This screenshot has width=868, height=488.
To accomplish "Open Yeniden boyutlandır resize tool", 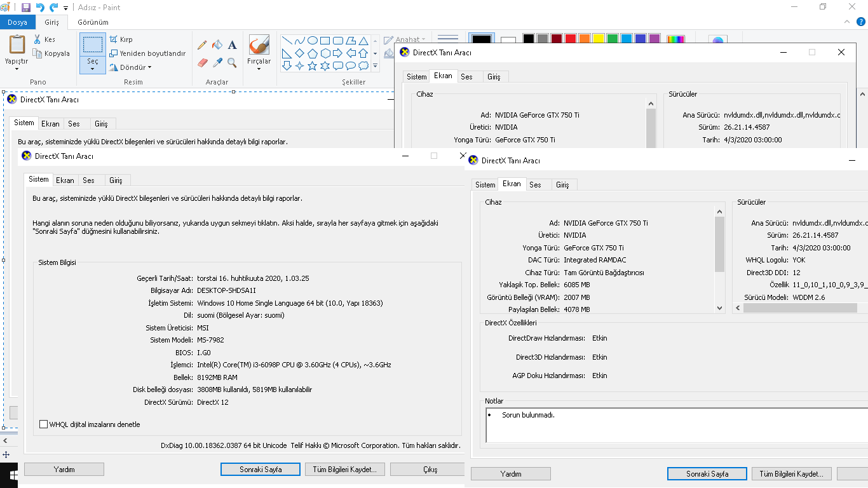I will tap(147, 53).
